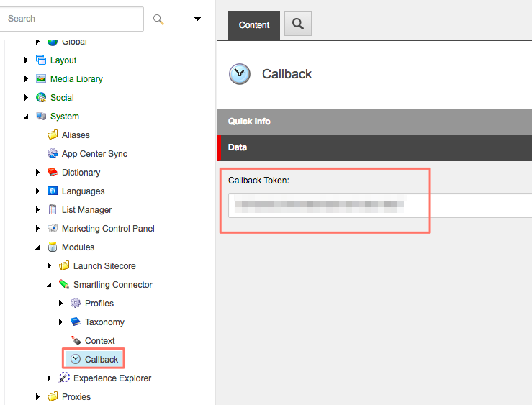Click the search magnifier icon beside Search box
Image resolution: width=532 pixels, height=405 pixels.
point(159,19)
